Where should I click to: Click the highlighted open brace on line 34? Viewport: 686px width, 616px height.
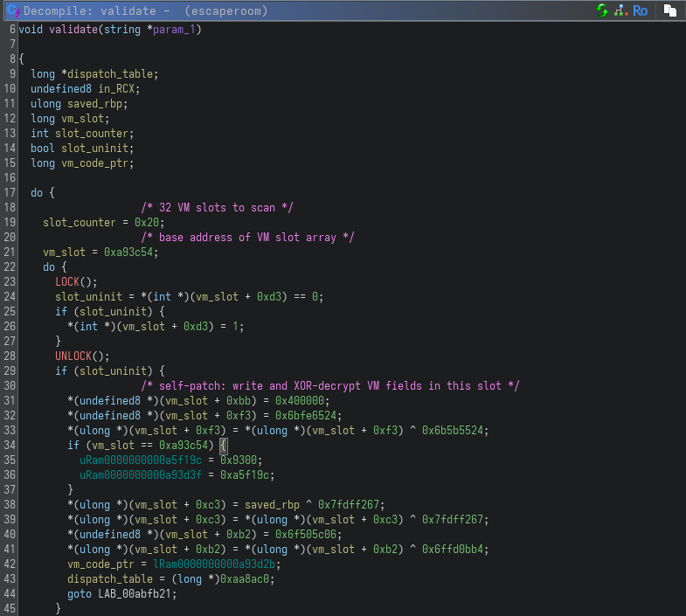coord(223,446)
